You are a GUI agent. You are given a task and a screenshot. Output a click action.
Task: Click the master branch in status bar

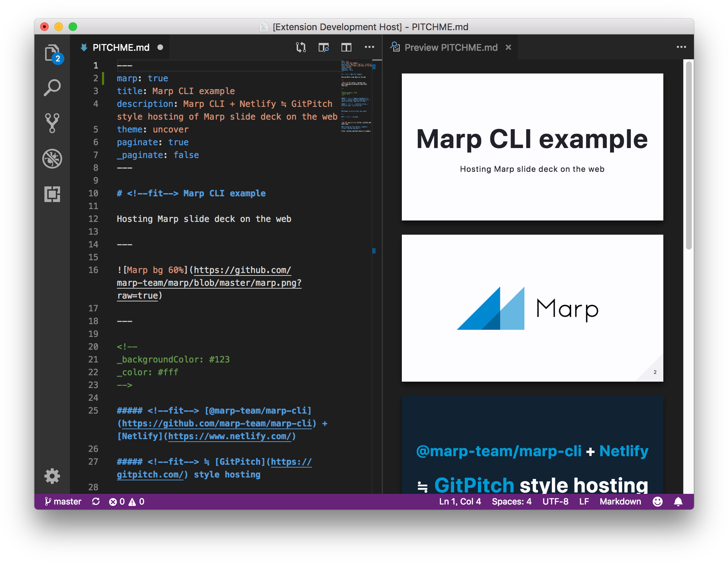pos(63,501)
